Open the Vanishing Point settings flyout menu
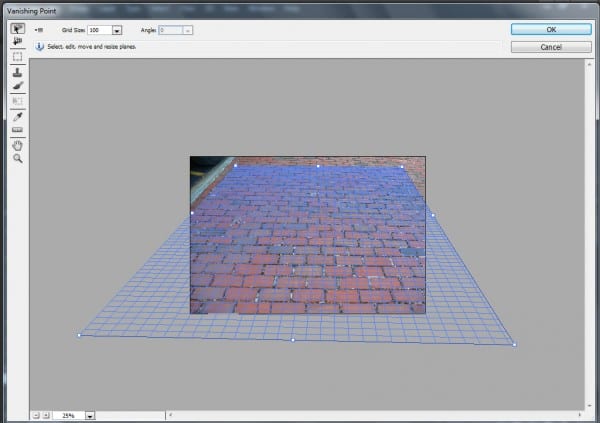Viewport: 600px width, 423px height. coord(40,30)
